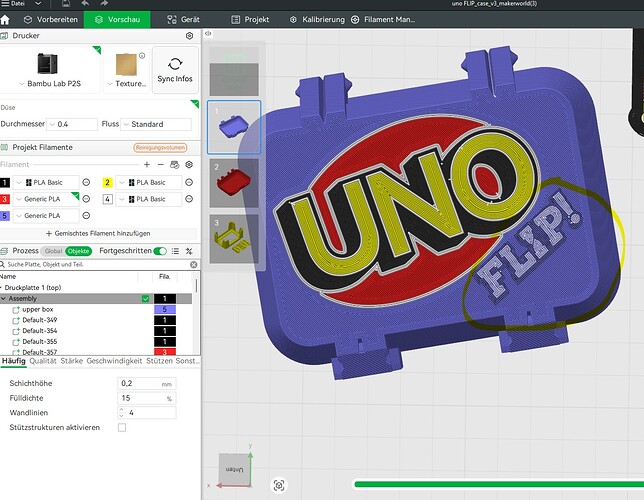The image size is (644, 500).
Task: Click the save file icon
Action: pyautogui.click(x=66, y=3)
